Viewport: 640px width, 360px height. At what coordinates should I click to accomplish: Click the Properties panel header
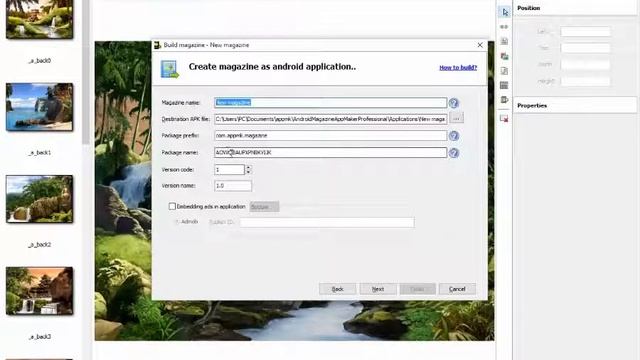[575, 105]
